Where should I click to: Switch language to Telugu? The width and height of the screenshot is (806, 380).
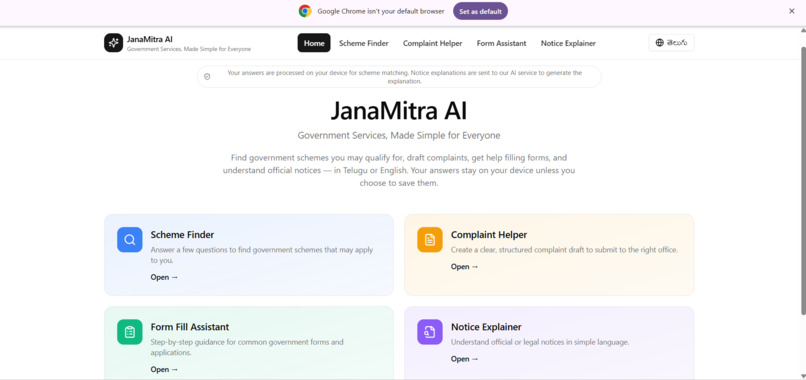pyautogui.click(x=671, y=43)
